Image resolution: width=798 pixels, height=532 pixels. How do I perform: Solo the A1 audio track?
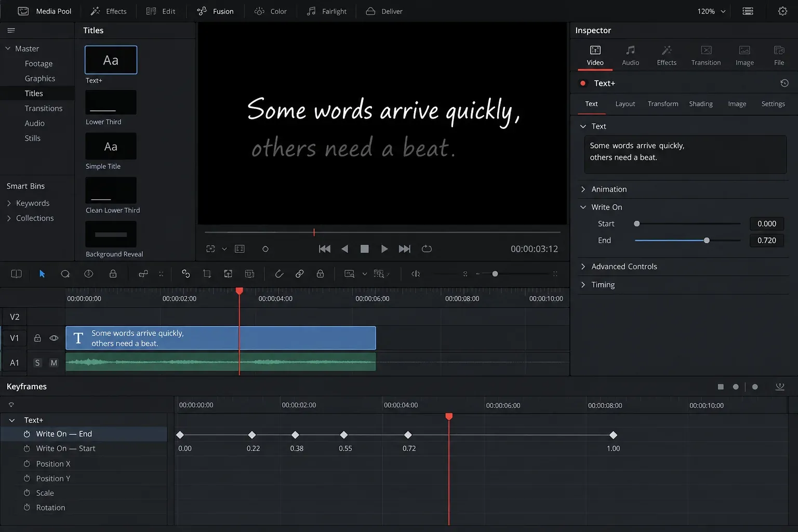coord(37,363)
